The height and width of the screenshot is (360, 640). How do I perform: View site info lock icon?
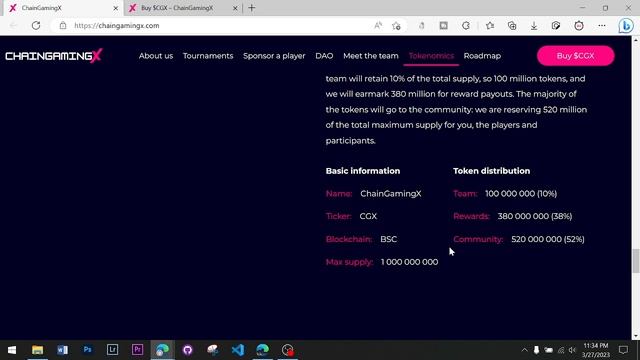tap(62, 25)
